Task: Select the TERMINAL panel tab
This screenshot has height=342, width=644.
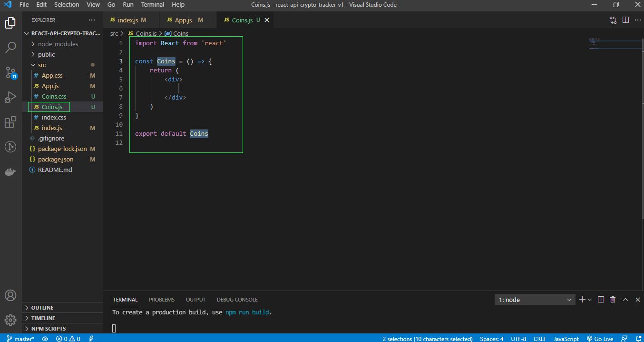Action: point(125,300)
